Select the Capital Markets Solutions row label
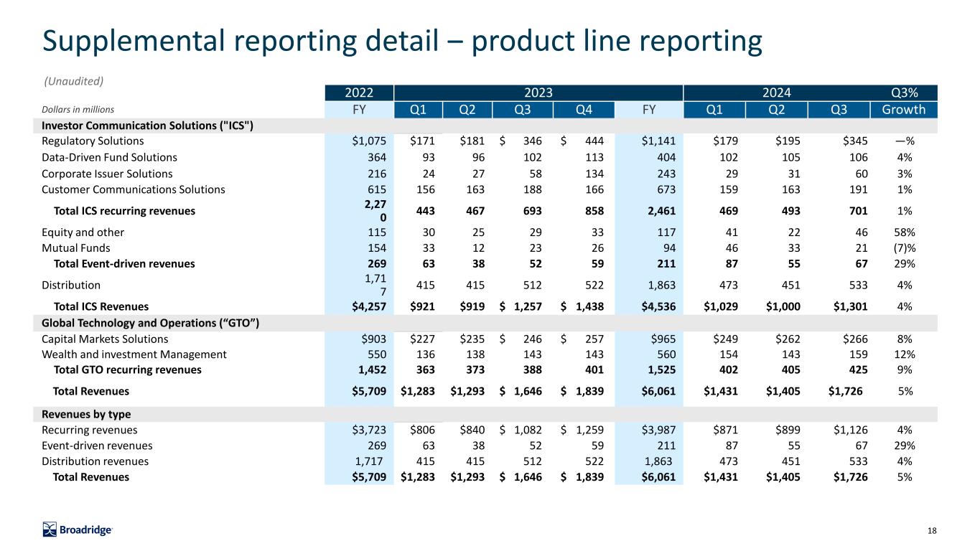 tap(105, 339)
